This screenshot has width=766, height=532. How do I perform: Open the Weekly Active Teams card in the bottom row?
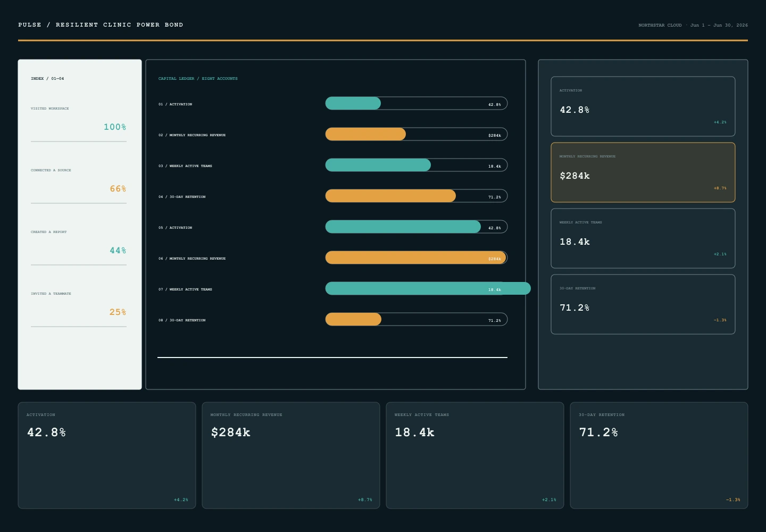pyautogui.click(x=475, y=455)
